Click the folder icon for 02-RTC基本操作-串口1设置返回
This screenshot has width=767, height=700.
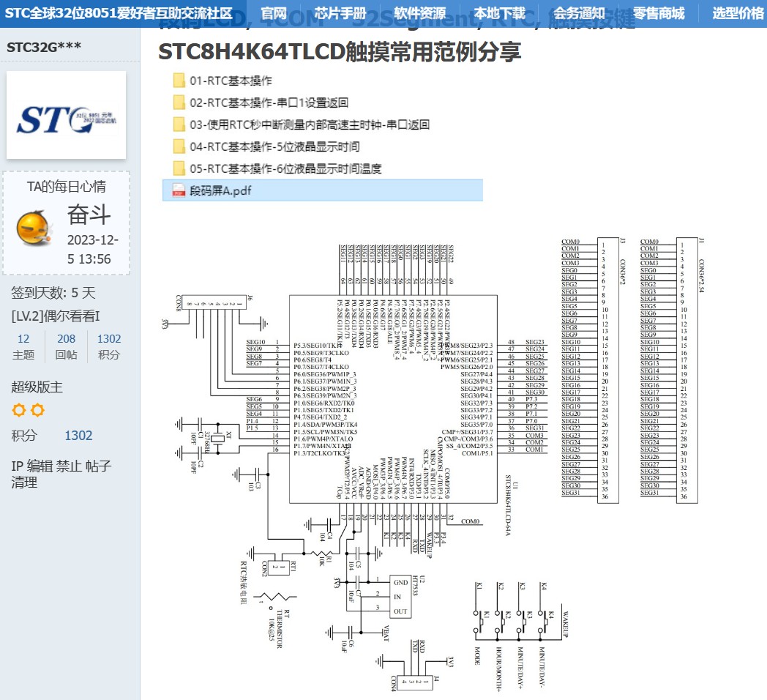[x=179, y=103]
